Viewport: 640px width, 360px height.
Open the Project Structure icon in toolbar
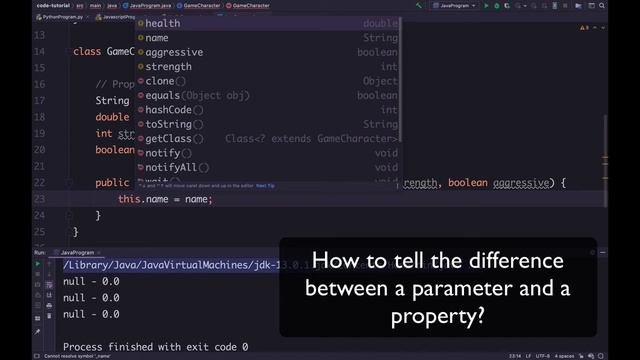pyautogui.click(x=578, y=6)
